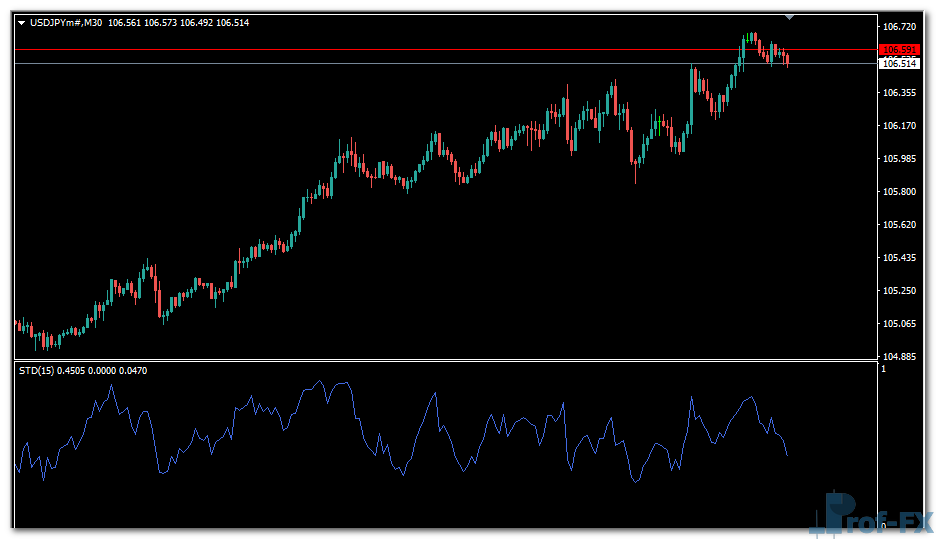Click the 105.065 price axis label
This screenshot has height=539, width=936.
point(900,324)
